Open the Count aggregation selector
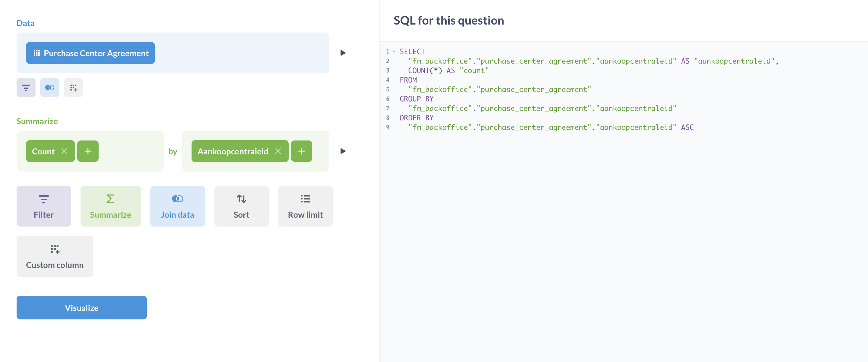Viewport: 868px width, 362px height. 43,151
